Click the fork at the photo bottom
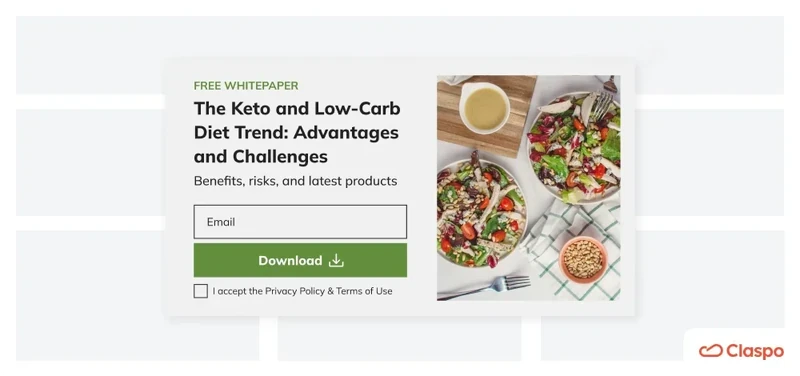Image resolution: width=800 pixels, height=376 pixels. click(484, 287)
